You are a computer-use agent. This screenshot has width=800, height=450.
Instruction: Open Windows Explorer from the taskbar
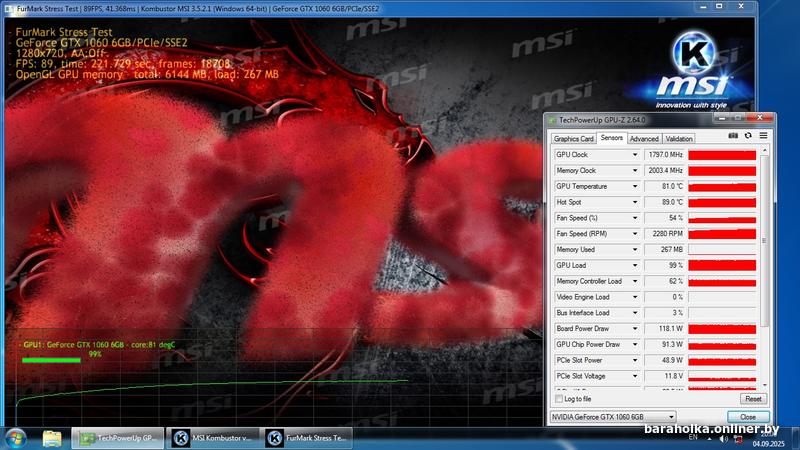coord(52,437)
